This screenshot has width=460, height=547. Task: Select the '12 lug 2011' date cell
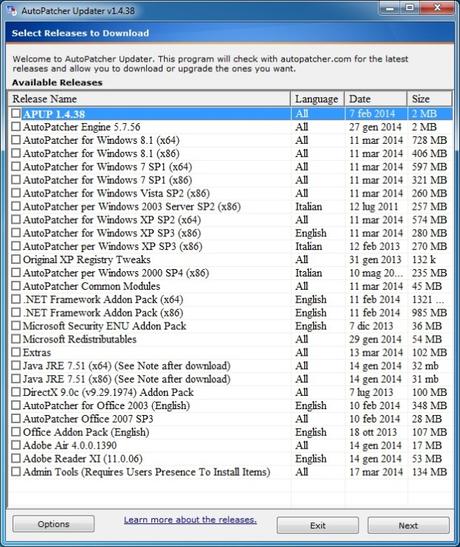click(x=374, y=207)
